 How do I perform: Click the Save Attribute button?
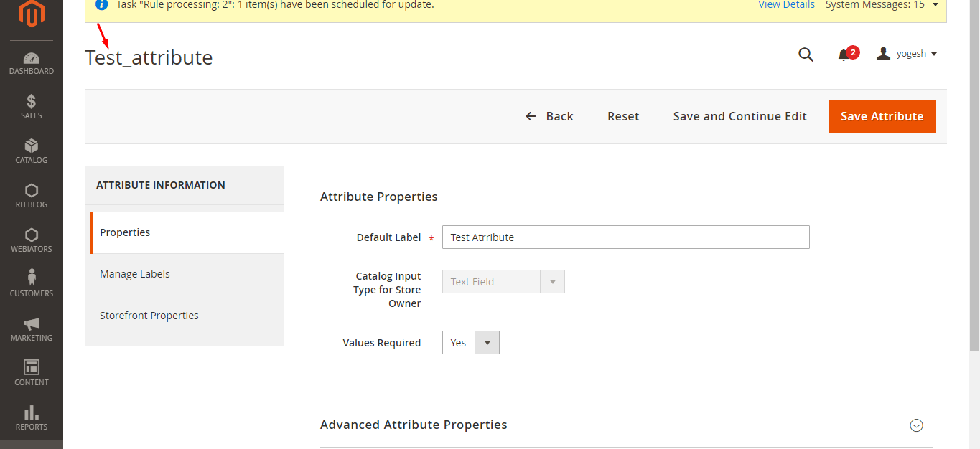882,116
